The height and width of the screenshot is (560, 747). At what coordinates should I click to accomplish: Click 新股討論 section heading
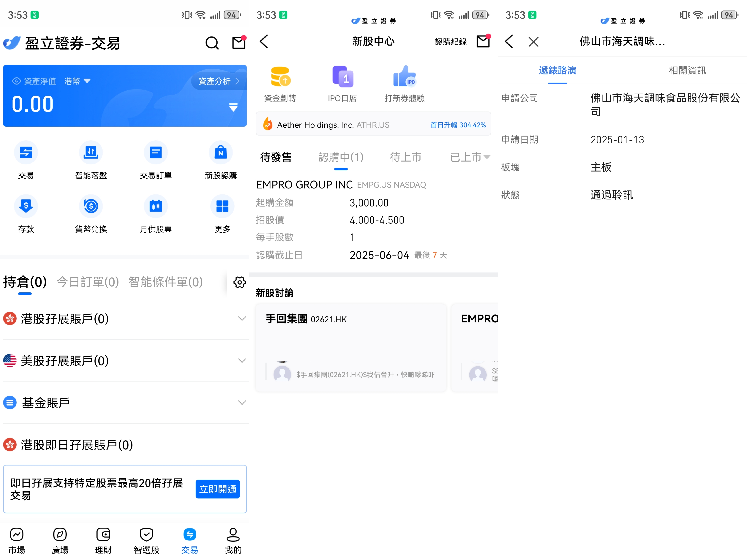click(x=274, y=293)
